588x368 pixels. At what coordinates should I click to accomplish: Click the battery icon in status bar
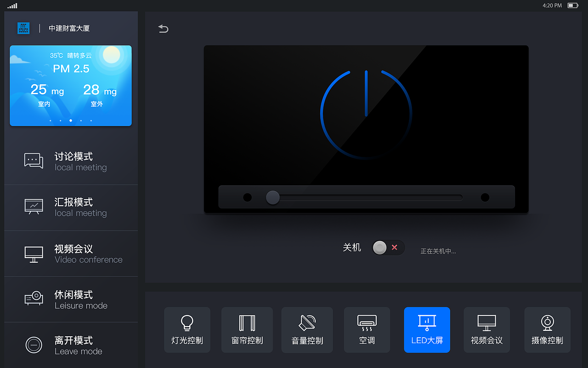pyautogui.click(x=573, y=6)
